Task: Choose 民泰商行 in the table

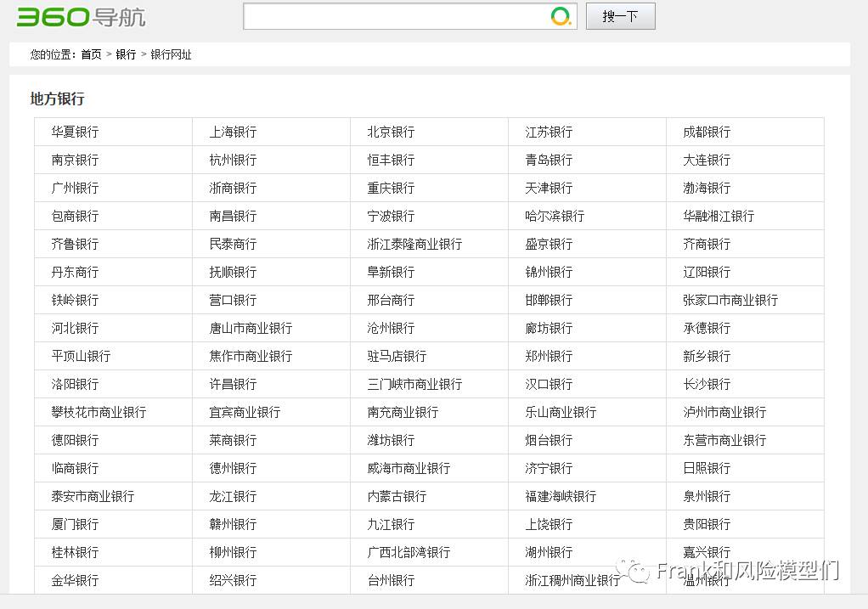Action: click(233, 244)
